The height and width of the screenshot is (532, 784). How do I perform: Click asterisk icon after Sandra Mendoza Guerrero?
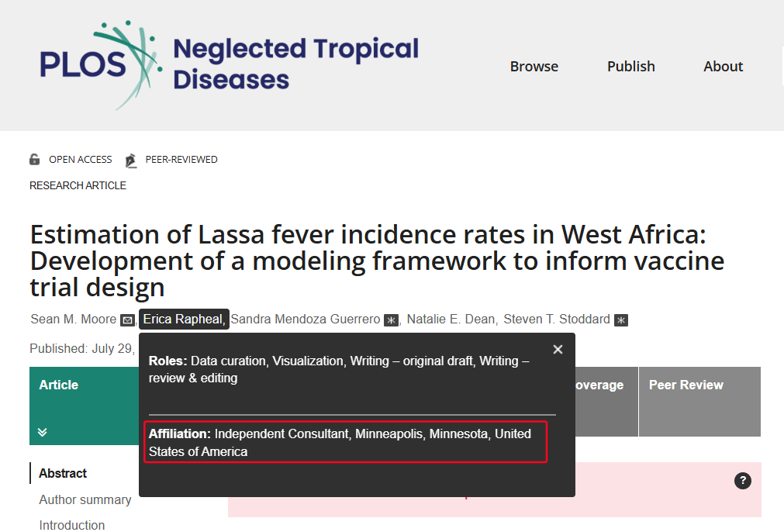coord(391,320)
